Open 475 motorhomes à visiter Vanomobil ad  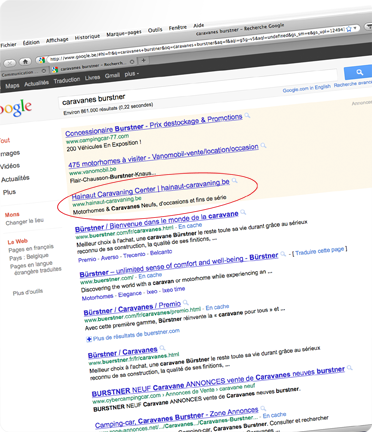163,156
